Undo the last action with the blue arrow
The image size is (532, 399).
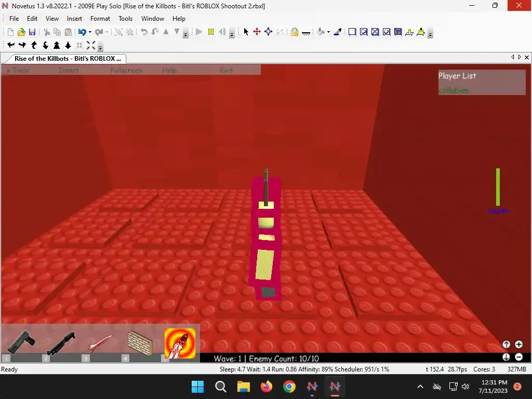(82, 32)
